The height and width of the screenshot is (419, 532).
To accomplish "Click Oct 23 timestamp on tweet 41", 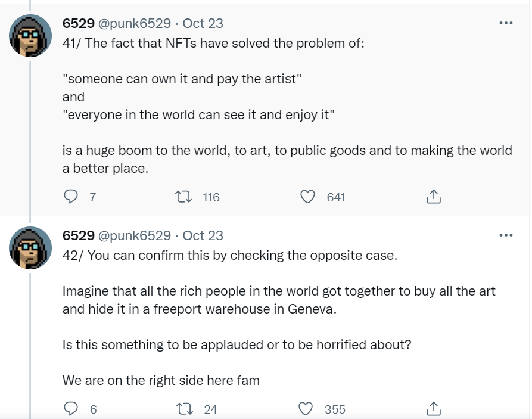I will [x=203, y=23].
